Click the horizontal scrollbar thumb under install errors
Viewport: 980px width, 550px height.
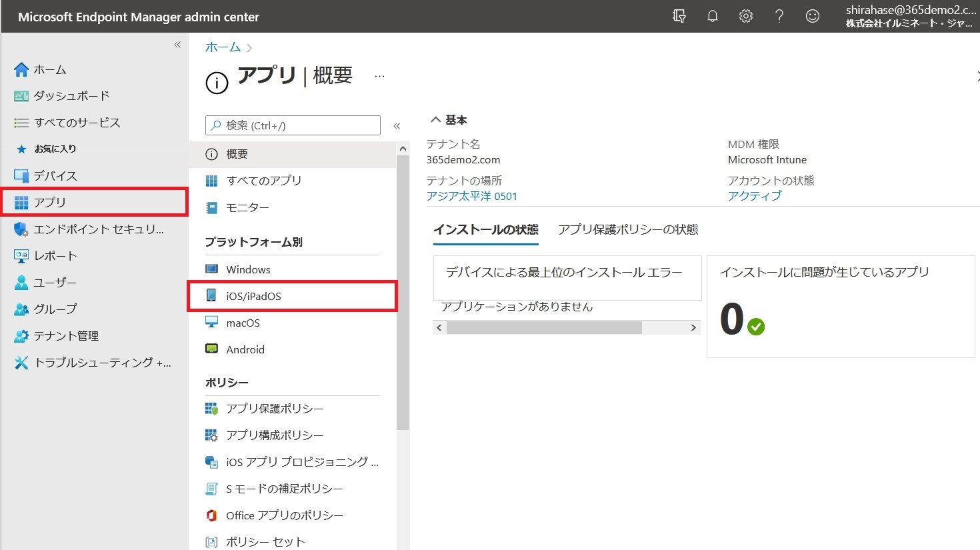click(544, 327)
